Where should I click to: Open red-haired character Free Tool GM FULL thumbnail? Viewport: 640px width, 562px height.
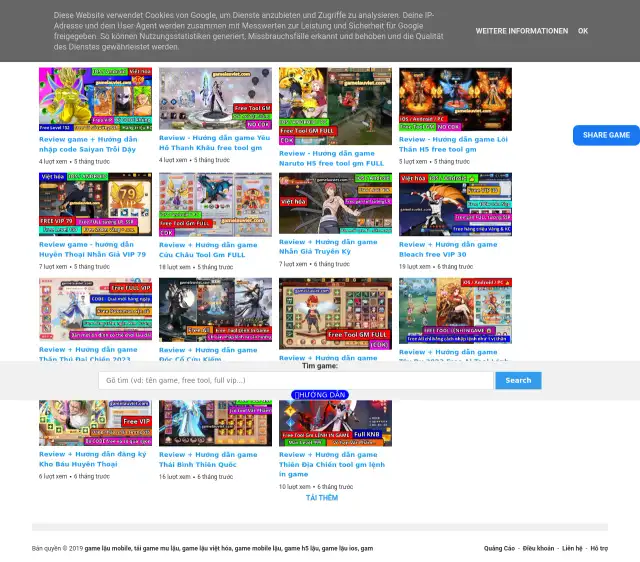pos(335,313)
